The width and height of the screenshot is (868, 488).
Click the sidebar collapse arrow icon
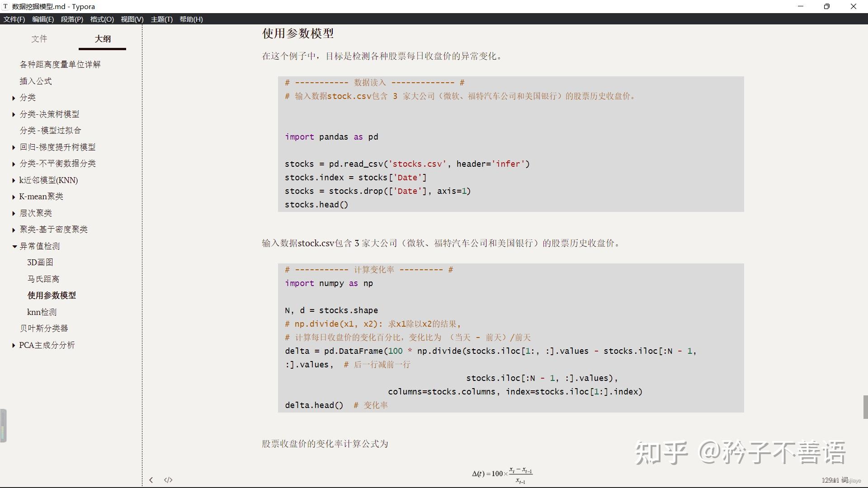pyautogui.click(x=151, y=480)
